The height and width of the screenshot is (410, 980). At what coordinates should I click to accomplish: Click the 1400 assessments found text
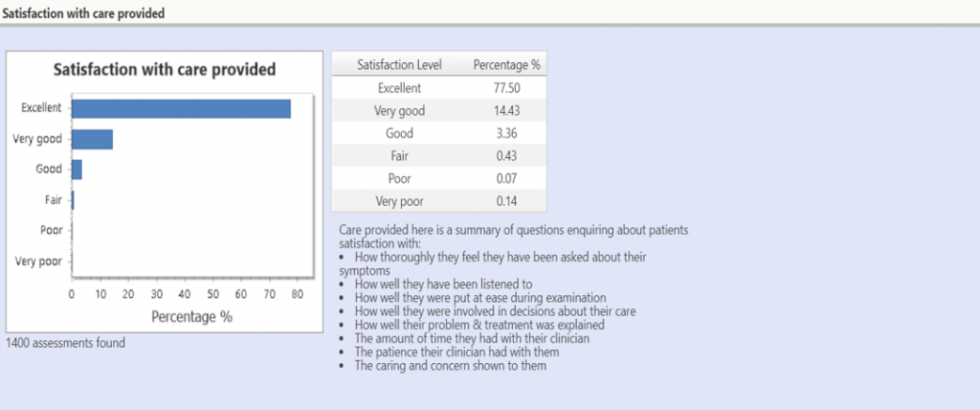65,342
